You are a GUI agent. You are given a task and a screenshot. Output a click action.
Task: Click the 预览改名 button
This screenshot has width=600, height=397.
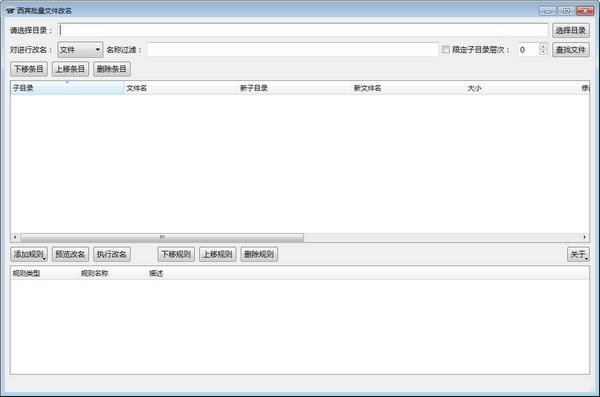pos(70,254)
